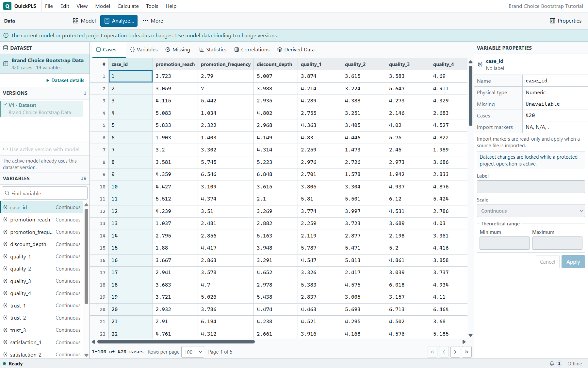
Task: Open the Calculate menu
Action: click(128, 6)
